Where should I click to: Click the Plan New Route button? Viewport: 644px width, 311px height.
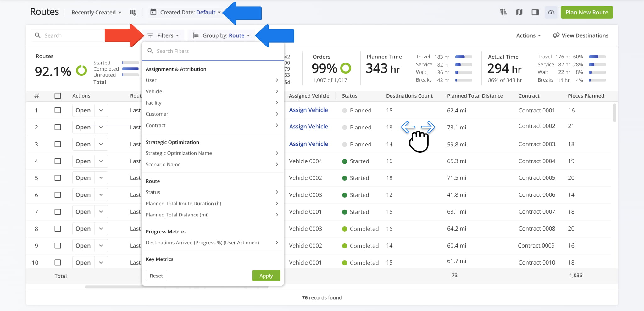(x=586, y=12)
